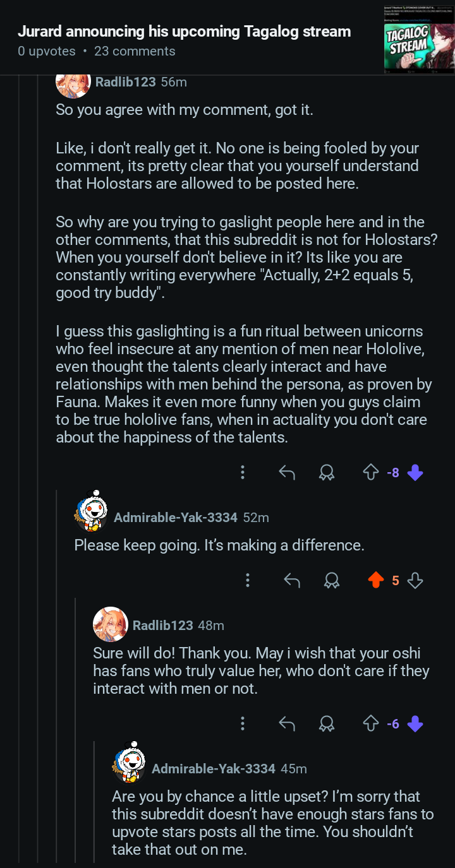The image size is (455, 868).
Task: Give award to the 'Sure will do!' comment
Action: (x=327, y=723)
